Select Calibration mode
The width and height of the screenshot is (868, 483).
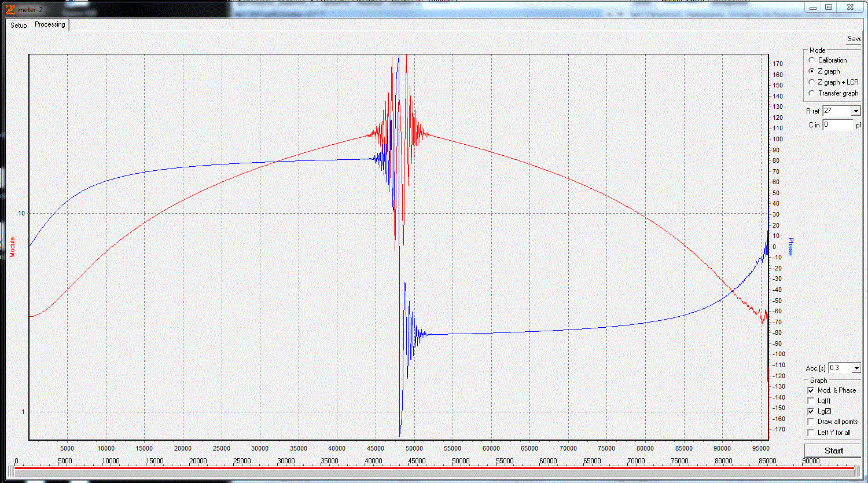click(812, 60)
